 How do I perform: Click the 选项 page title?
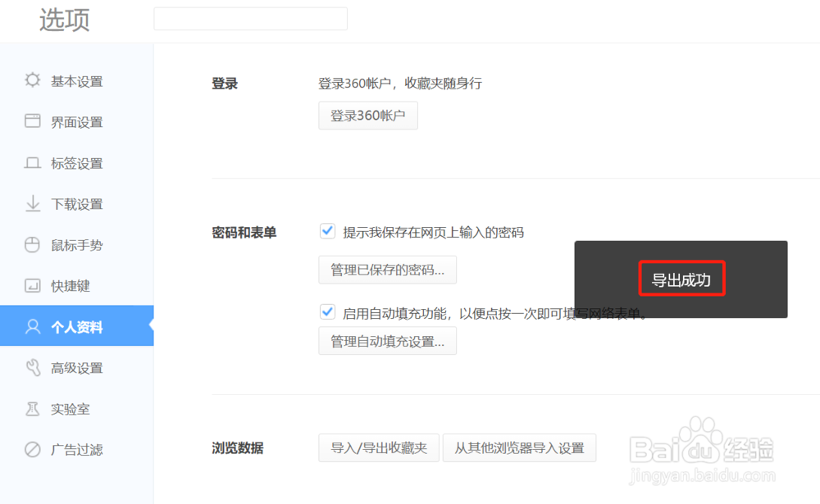click(65, 20)
